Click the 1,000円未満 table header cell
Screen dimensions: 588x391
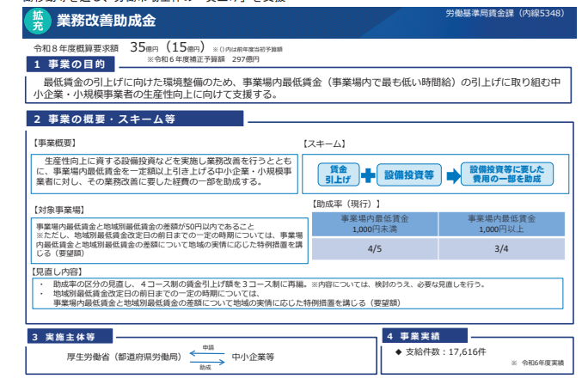[375, 224]
